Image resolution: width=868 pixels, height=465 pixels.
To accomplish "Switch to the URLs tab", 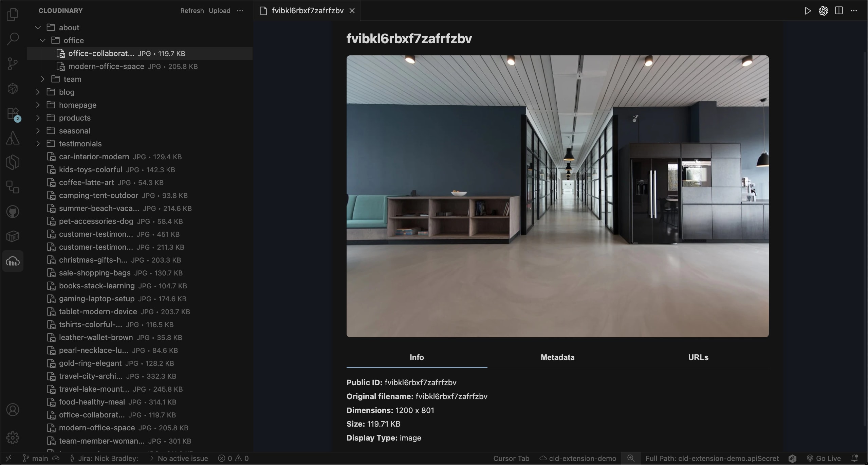I will pos(698,357).
